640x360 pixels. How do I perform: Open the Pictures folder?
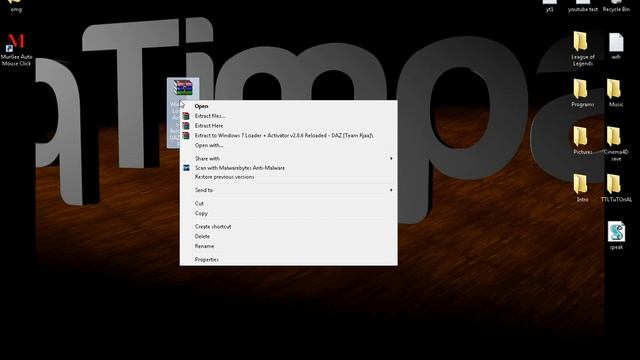click(582, 141)
